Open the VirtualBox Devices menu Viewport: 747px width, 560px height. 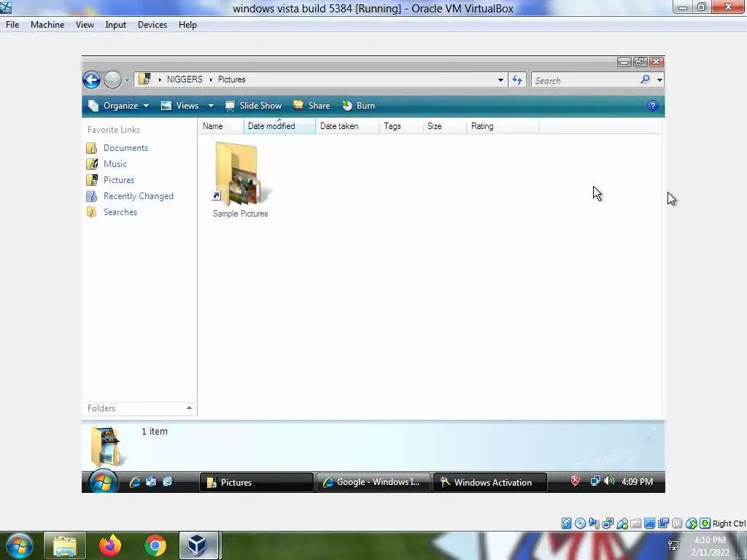[x=152, y=25]
